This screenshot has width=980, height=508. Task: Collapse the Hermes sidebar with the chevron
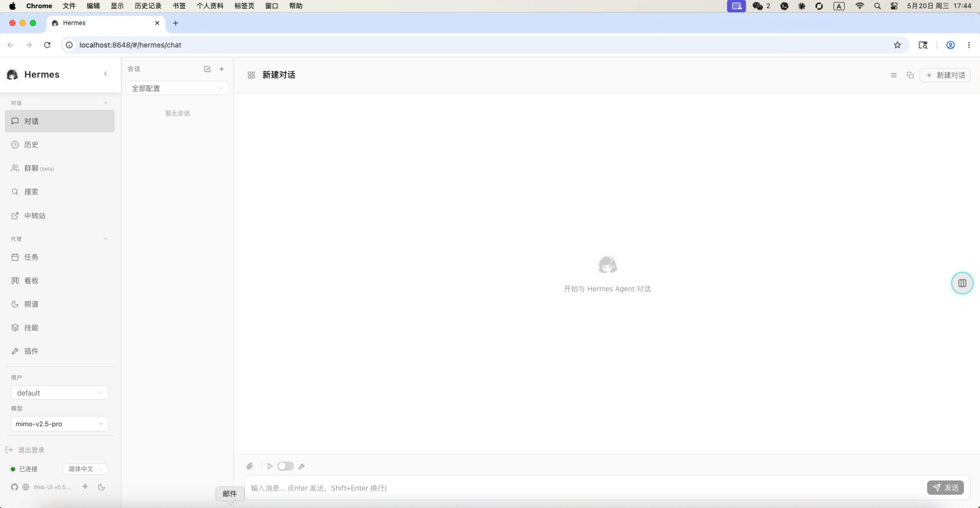coord(106,74)
